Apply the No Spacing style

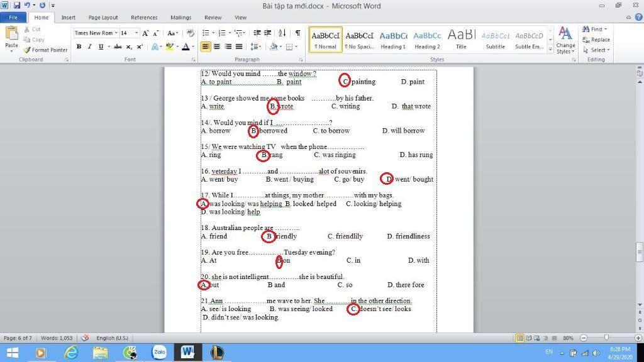tap(359, 40)
